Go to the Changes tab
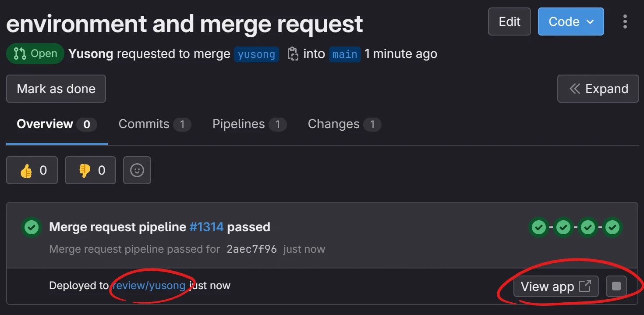Image resolution: width=644 pixels, height=315 pixels. click(344, 124)
